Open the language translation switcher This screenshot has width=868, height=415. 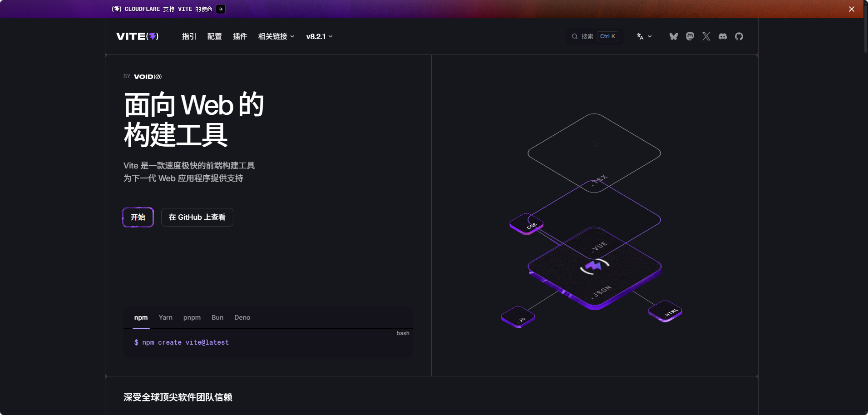(x=644, y=36)
